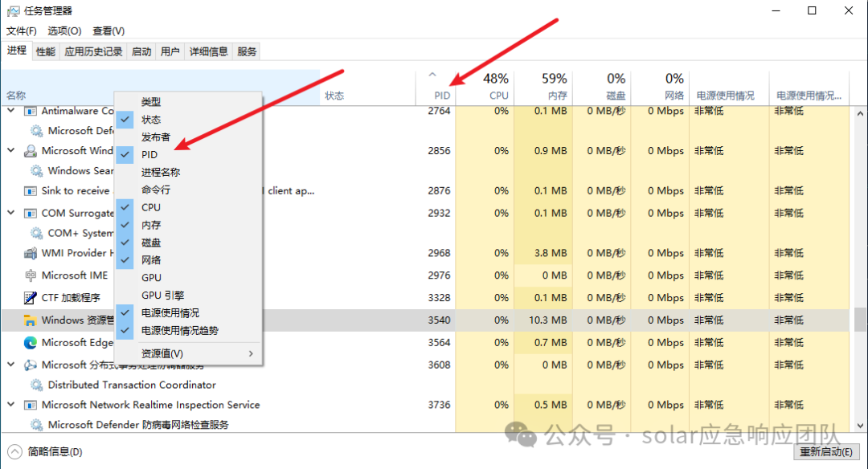Sort by the PID column header
This screenshot has width=868, height=469.
[x=435, y=88]
